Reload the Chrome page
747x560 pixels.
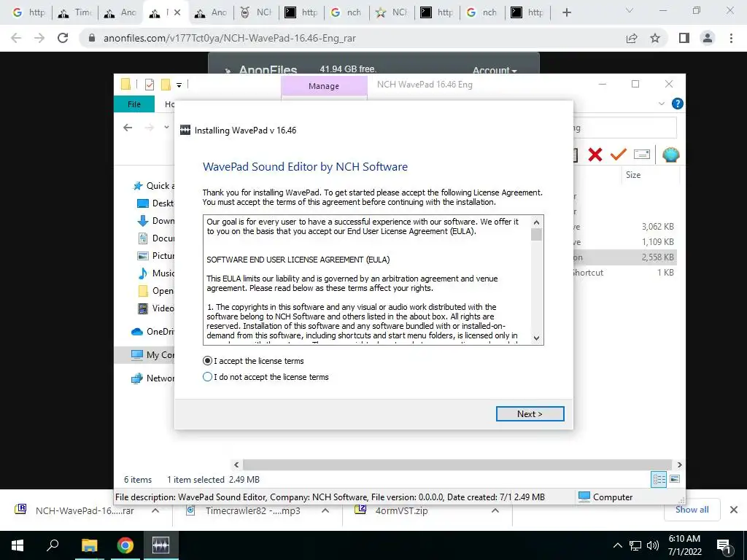pos(63,38)
